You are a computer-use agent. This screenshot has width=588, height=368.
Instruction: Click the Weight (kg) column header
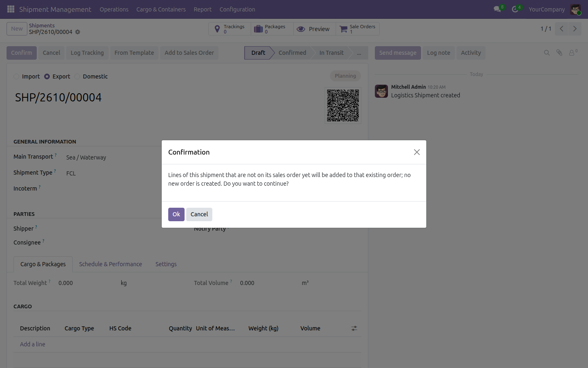pos(263,328)
